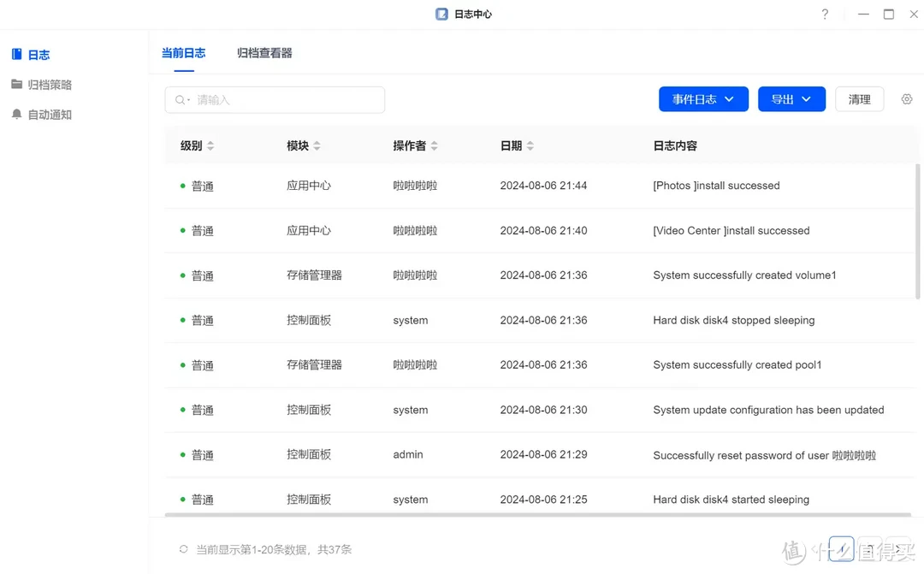Viewport: 924px width, 574px height.
Task: Click the 日志中心 icon in the title bar
Action: click(441, 14)
